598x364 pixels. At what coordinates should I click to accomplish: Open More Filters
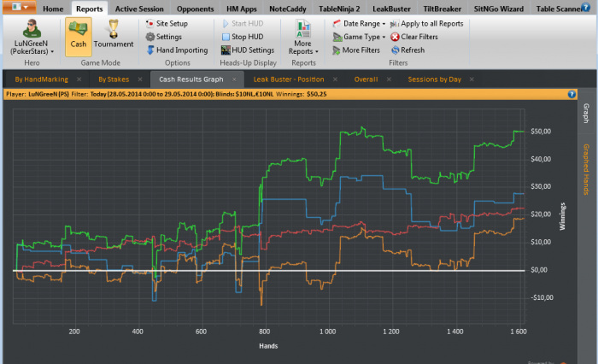click(x=356, y=50)
